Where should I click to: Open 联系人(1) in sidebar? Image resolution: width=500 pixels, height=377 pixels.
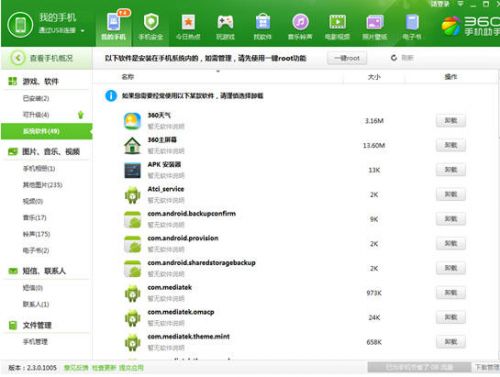pos(36,304)
